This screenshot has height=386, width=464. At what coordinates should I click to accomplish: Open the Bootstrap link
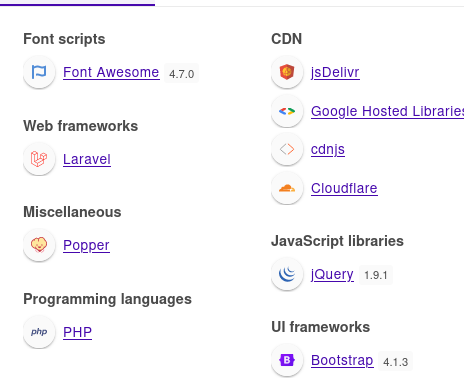tap(342, 361)
